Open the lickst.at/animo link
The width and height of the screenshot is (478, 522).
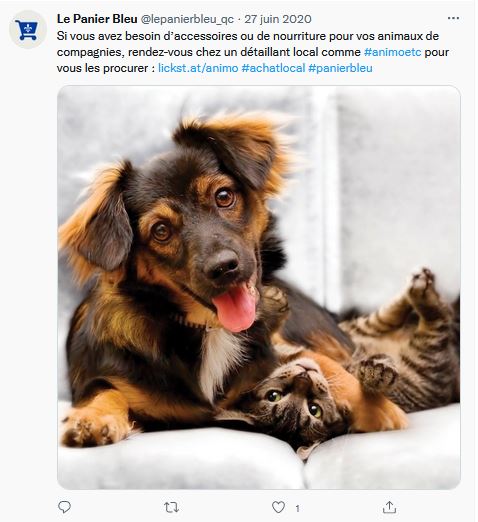[198, 68]
